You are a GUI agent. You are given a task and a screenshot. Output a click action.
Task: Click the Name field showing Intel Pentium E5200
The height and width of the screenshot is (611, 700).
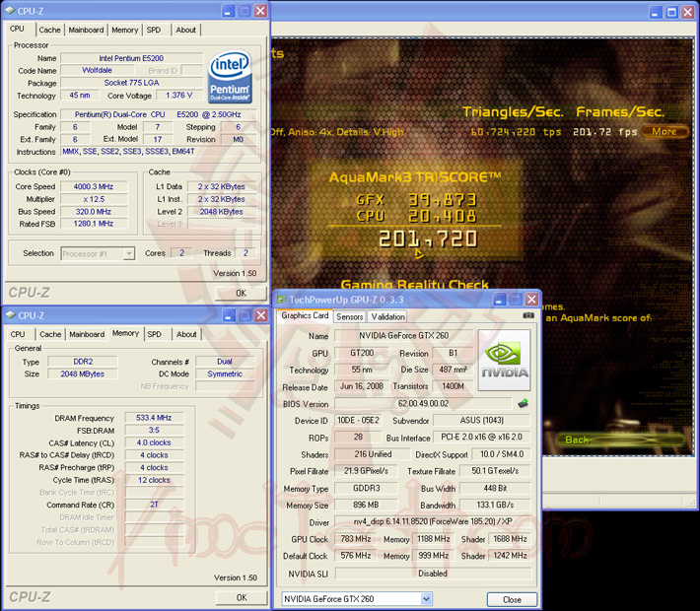131,58
